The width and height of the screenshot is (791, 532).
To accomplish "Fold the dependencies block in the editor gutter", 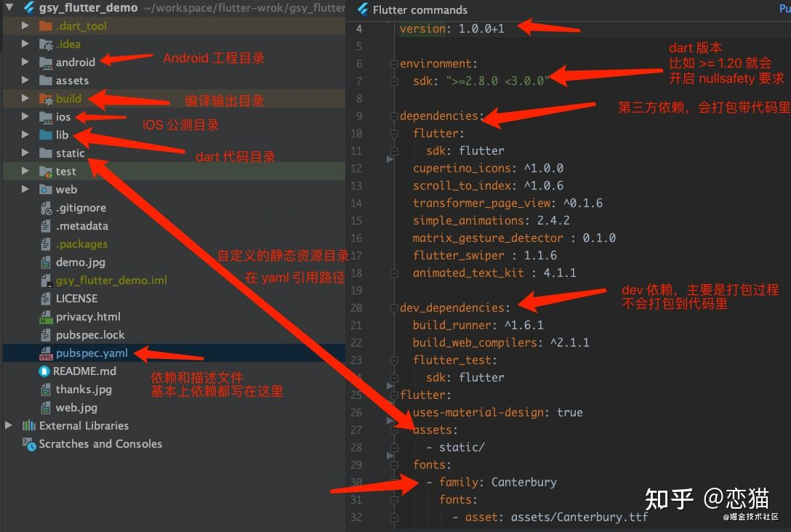I will (x=394, y=116).
